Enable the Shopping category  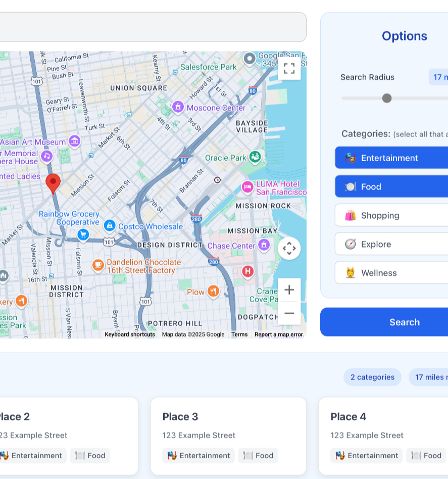tap(391, 215)
